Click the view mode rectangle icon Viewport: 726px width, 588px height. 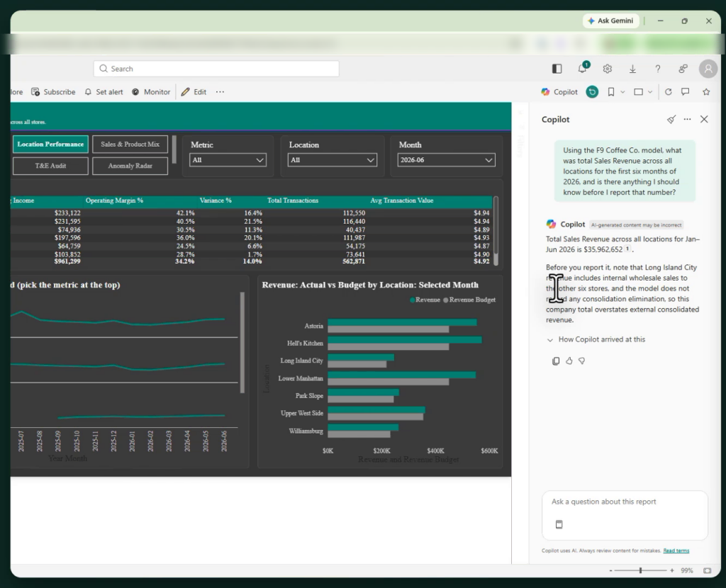click(639, 92)
